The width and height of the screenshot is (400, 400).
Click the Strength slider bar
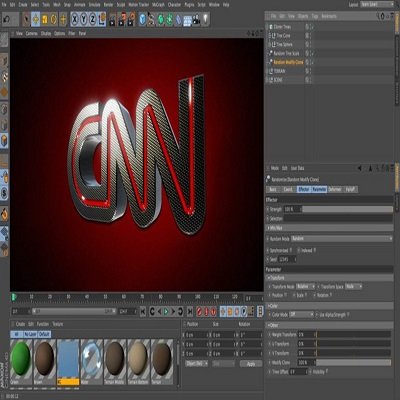coord(347,209)
